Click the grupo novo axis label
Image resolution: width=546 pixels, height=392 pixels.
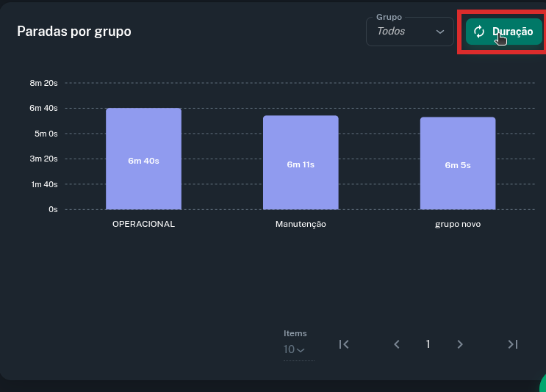pyautogui.click(x=458, y=224)
